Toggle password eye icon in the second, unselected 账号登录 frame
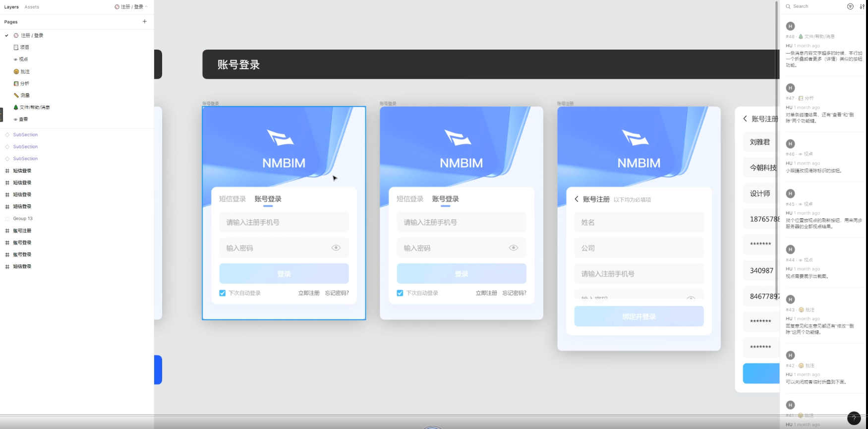The width and height of the screenshot is (868, 429). click(514, 248)
